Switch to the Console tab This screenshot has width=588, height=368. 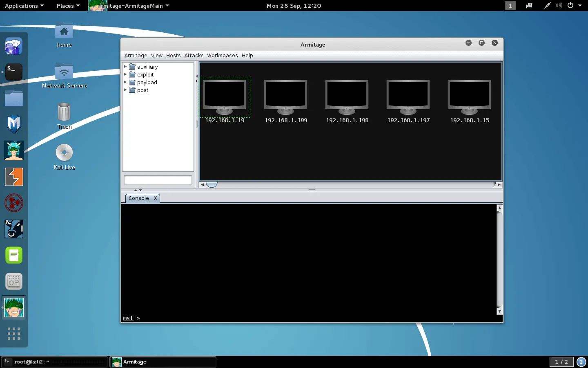[138, 198]
